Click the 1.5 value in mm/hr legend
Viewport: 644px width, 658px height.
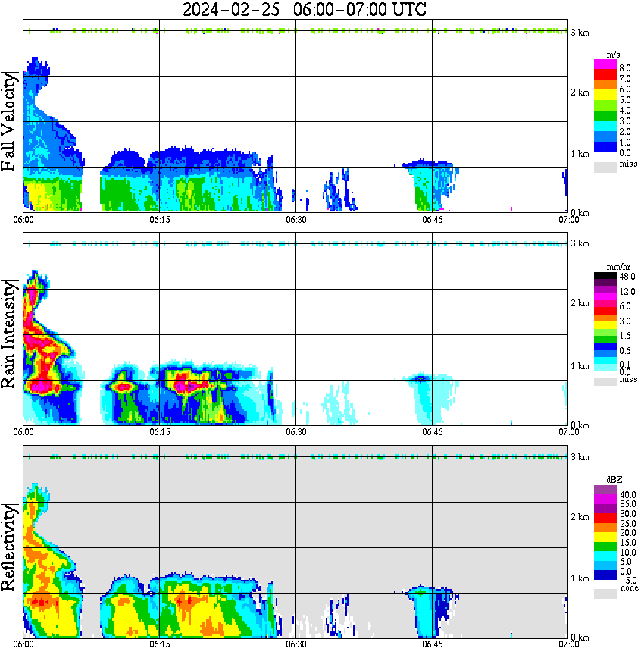coord(625,336)
